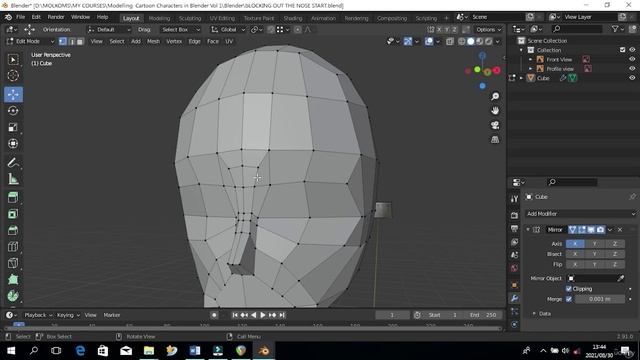The image size is (640, 360).
Task: Toggle the camera view icon
Action: tap(495, 125)
